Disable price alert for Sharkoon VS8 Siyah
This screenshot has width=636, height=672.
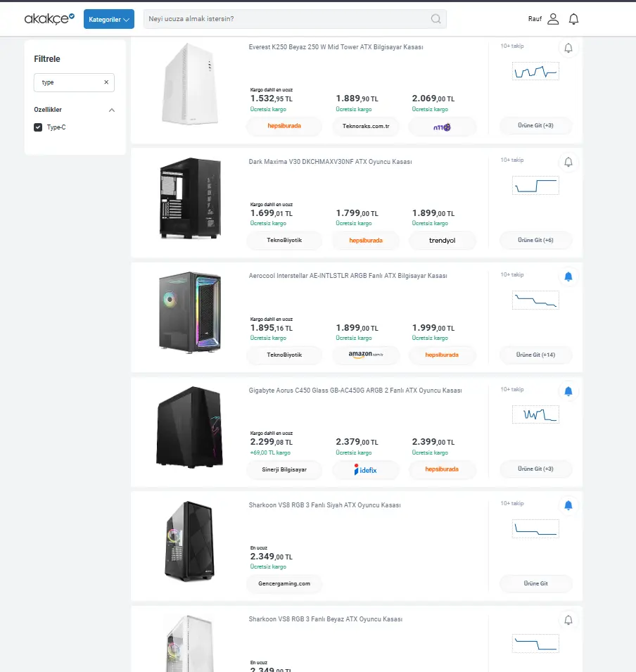tap(568, 505)
